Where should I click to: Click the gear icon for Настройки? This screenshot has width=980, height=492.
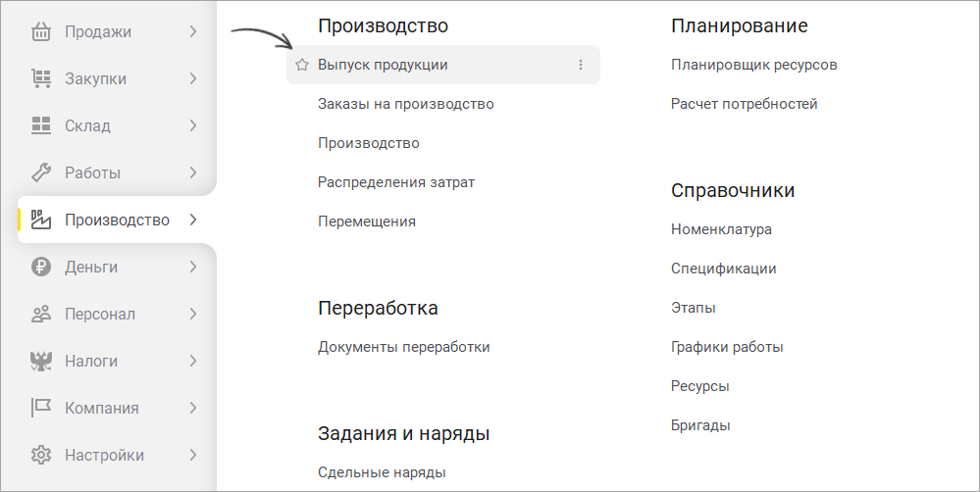point(41,455)
